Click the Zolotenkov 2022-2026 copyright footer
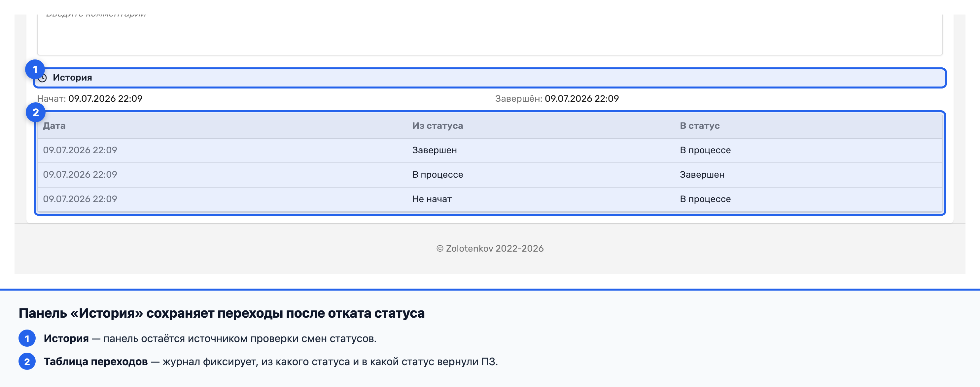The width and height of the screenshot is (980, 387). [x=490, y=249]
